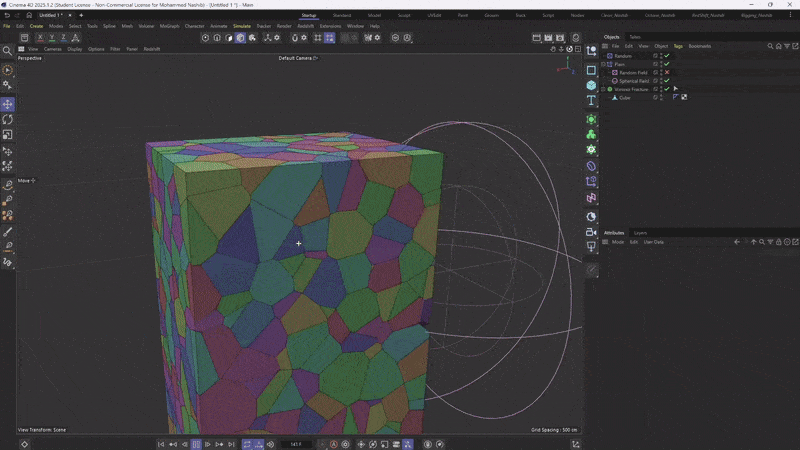
Task: Go to start of the animation
Action: 161,444
